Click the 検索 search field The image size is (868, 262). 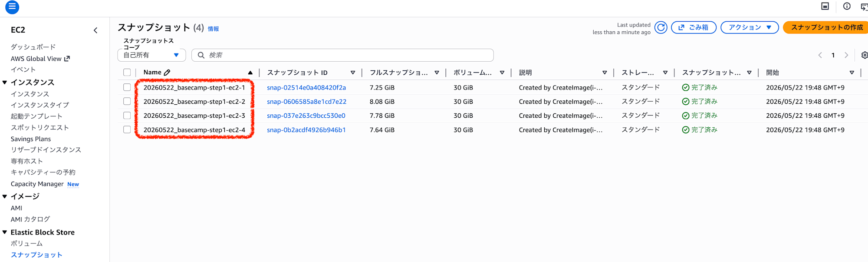click(342, 55)
